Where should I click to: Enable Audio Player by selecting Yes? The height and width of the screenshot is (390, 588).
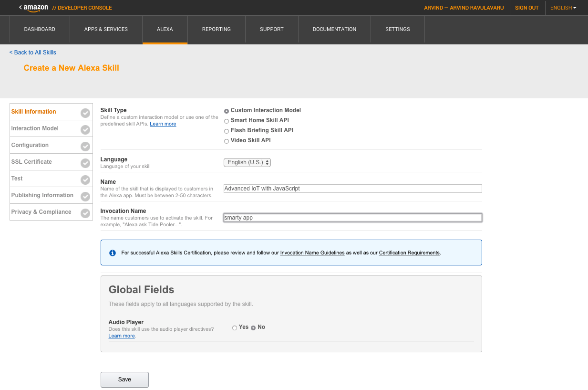pyautogui.click(x=235, y=328)
